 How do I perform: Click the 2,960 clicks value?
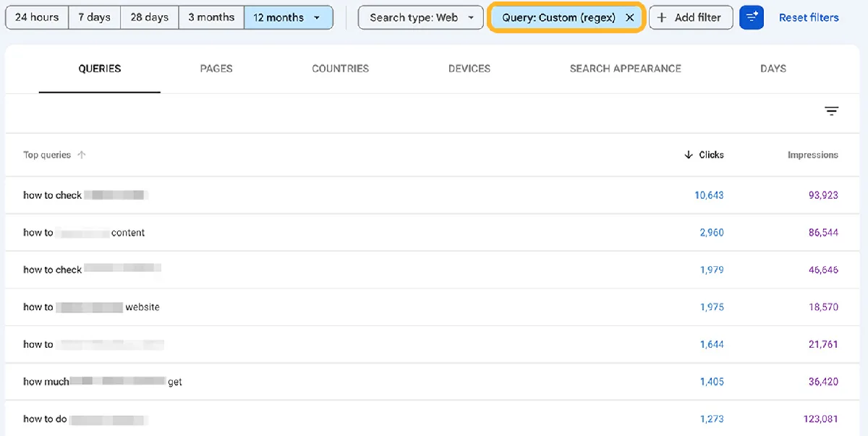tap(712, 233)
